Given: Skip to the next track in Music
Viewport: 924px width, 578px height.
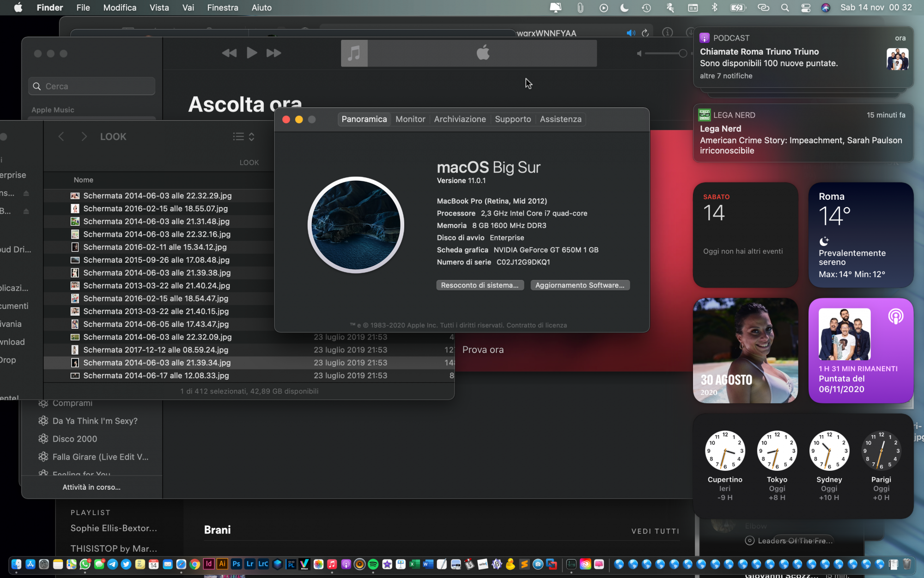Looking at the screenshot, I should tap(274, 53).
